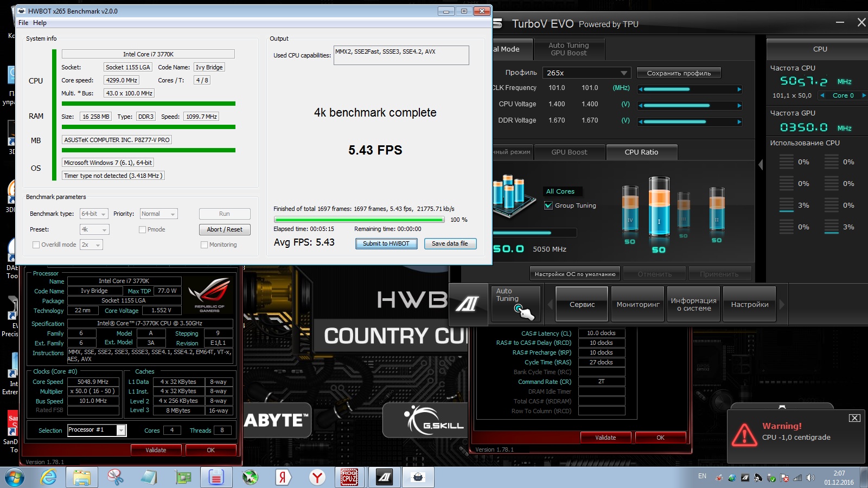
Task: Open the red Yandex Я icon on taskbar
Action: tap(284, 478)
